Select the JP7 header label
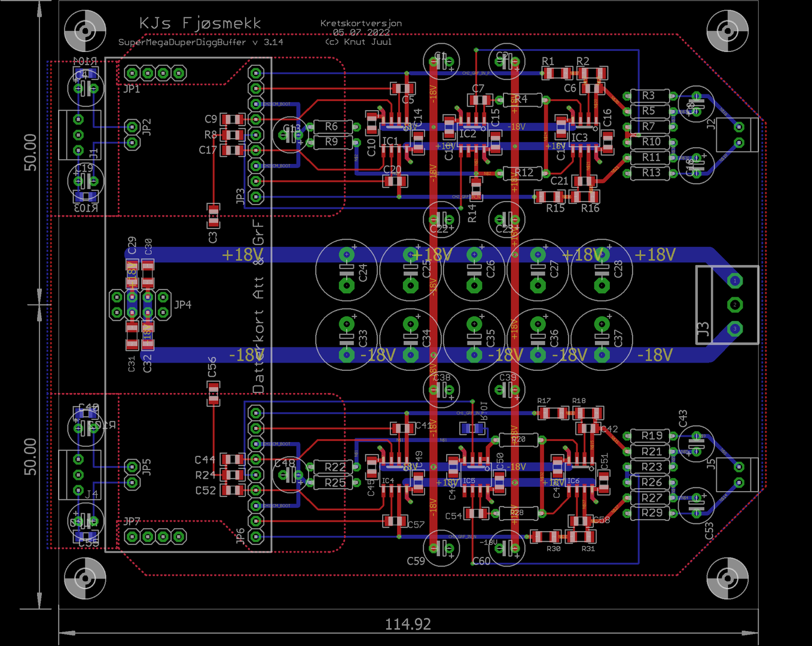 [x=132, y=522]
